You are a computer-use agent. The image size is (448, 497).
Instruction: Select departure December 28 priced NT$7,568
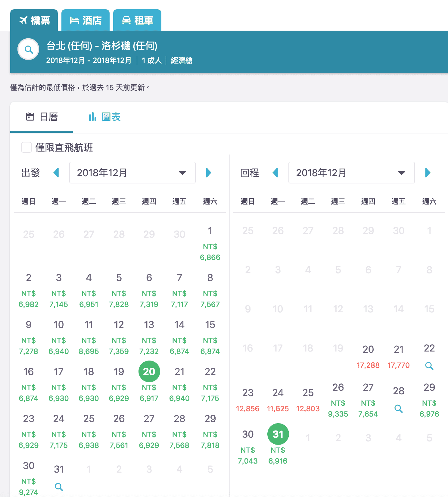(179, 432)
